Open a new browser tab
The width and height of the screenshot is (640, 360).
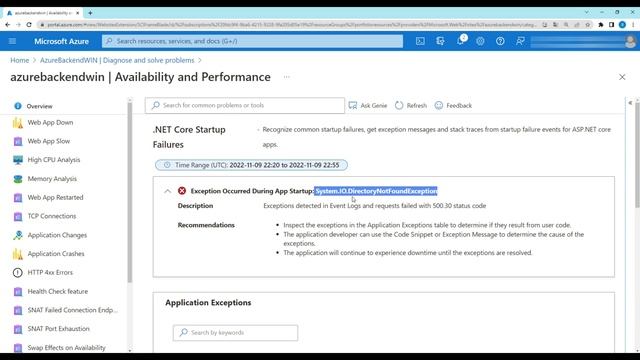coord(90,13)
